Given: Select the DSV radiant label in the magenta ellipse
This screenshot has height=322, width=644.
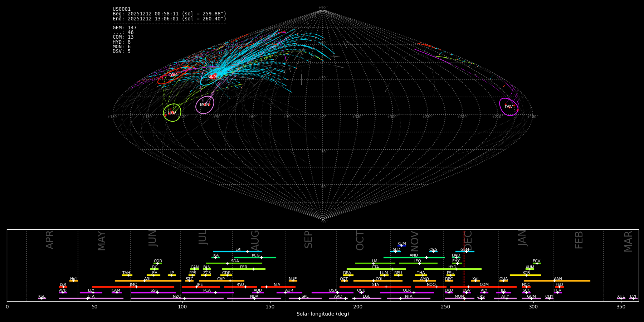Looking at the screenshot, I should (x=508, y=107).
